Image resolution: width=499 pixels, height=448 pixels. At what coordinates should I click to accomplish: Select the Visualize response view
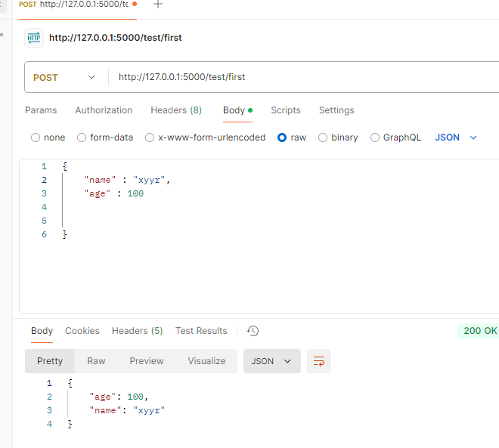(206, 361)
